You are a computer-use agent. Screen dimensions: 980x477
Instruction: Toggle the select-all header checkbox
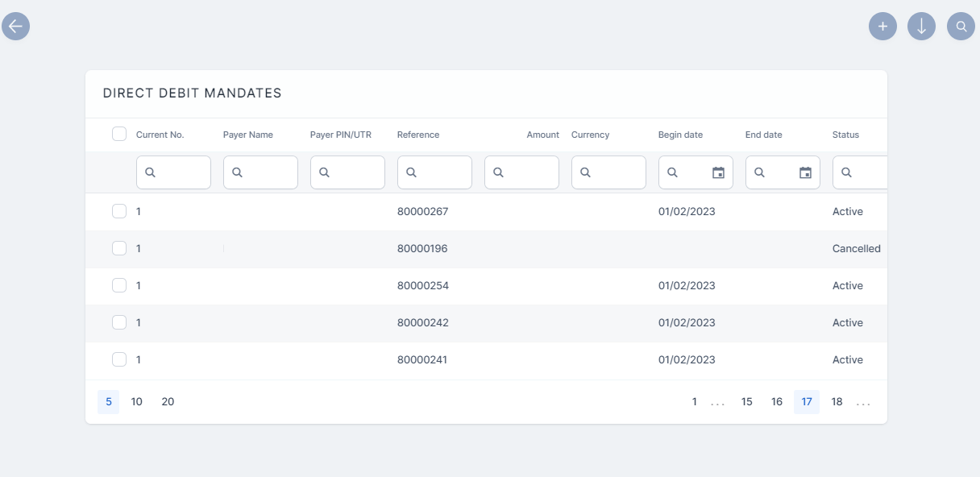pyautogui.click(x=119, y=134)
